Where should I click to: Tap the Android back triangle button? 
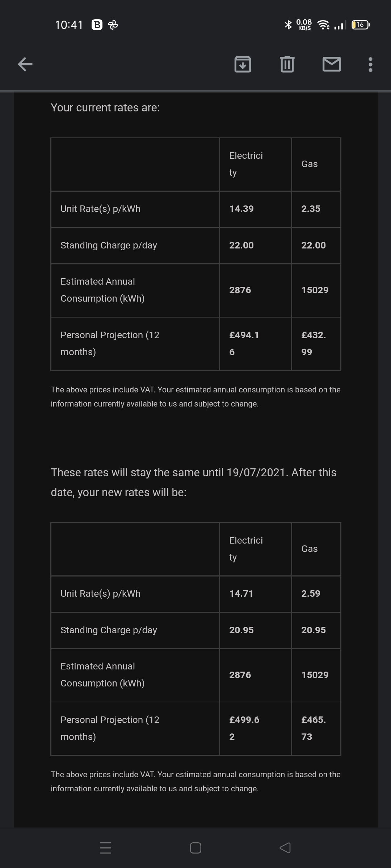(285, 848)
